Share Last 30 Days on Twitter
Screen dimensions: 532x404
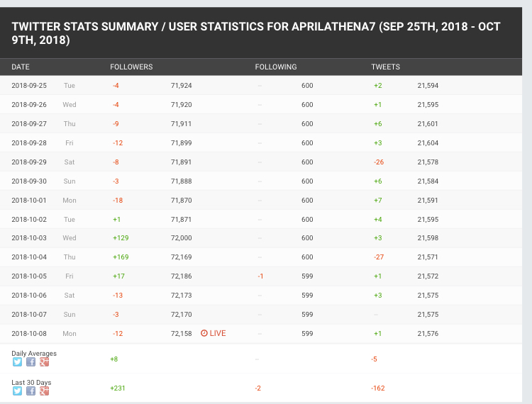(x=17, y=391)
